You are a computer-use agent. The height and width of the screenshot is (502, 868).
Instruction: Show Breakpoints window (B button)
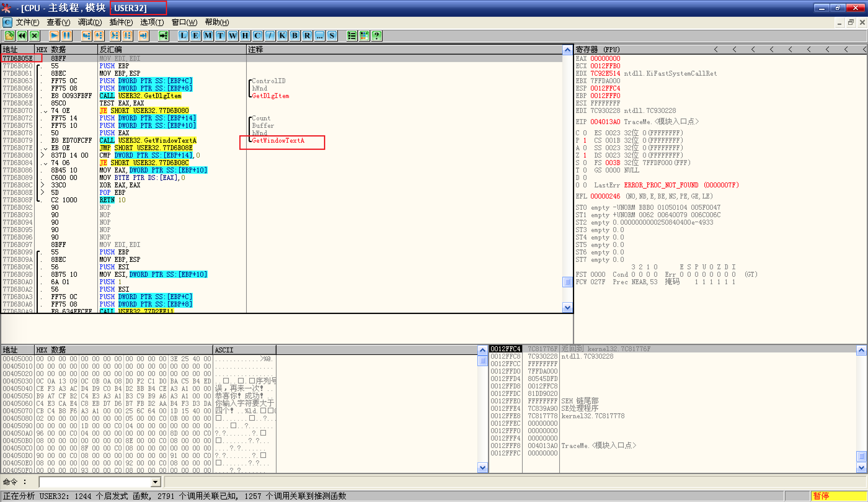pos(294,35)
